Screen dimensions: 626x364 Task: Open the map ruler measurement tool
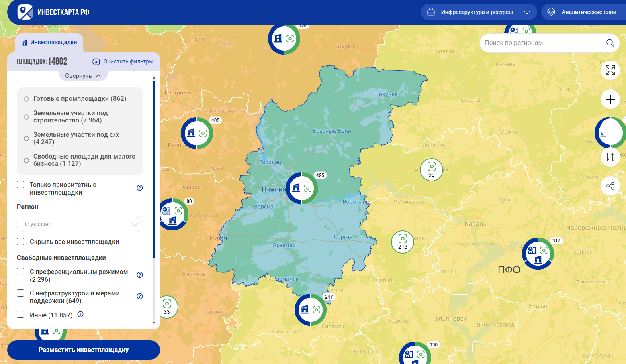[610, 157]
